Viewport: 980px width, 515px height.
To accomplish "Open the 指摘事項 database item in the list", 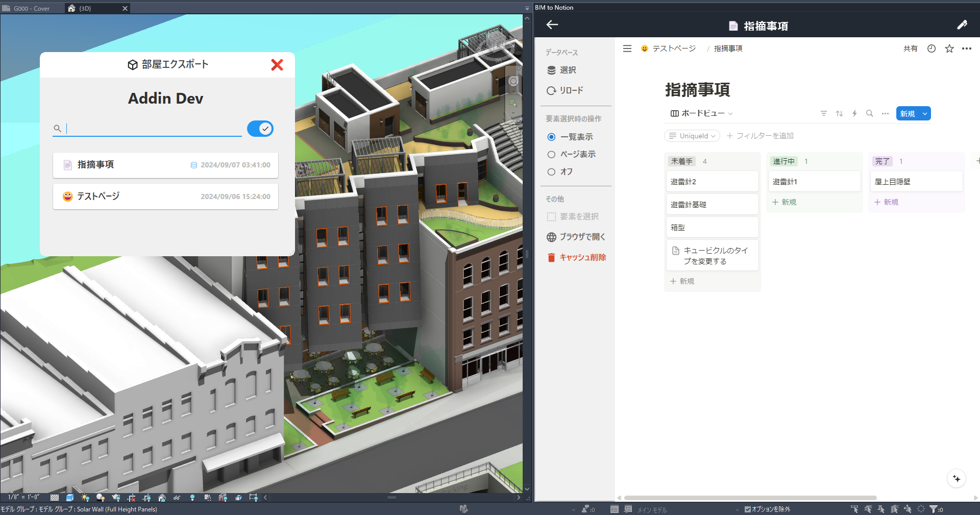I will (x=165, y=165).
